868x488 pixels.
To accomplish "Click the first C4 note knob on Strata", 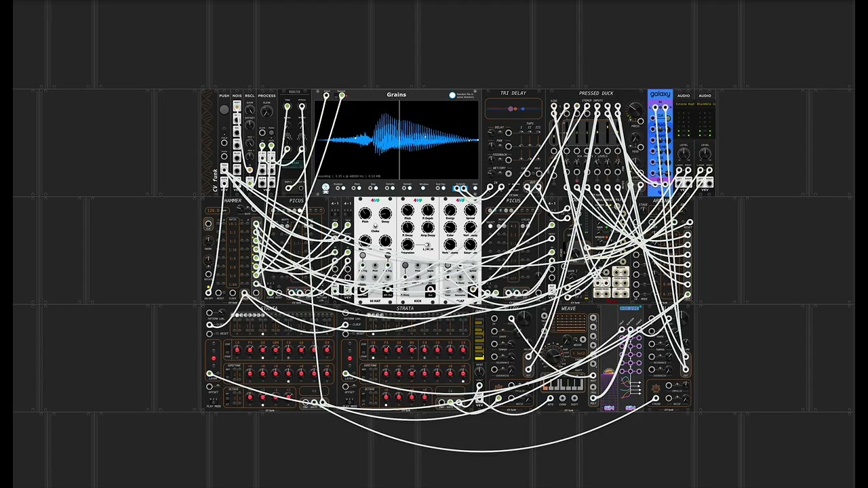I will 237,350.
